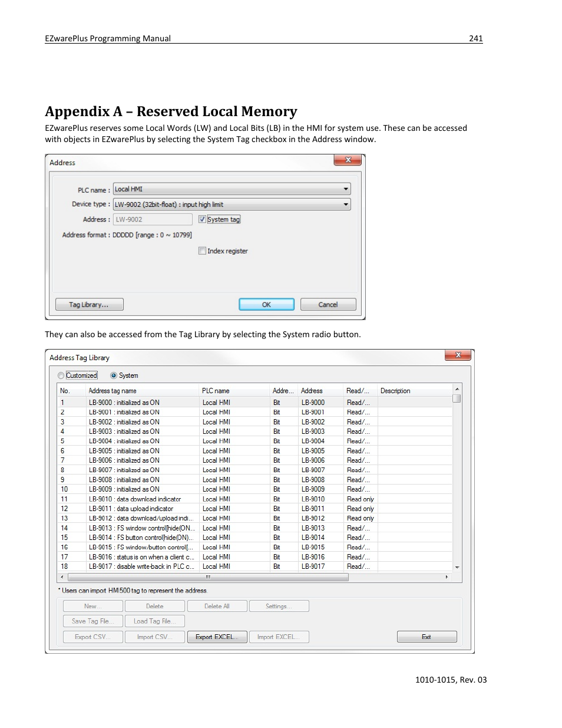Click the Address input field LW-9002
Screen dimensions: 562x728
tap(153, 219)
